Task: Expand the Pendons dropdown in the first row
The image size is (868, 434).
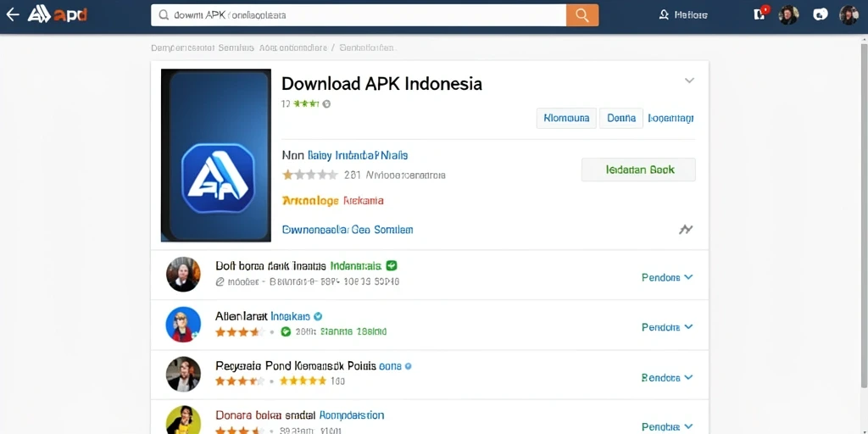Action: tap(667, 277)
